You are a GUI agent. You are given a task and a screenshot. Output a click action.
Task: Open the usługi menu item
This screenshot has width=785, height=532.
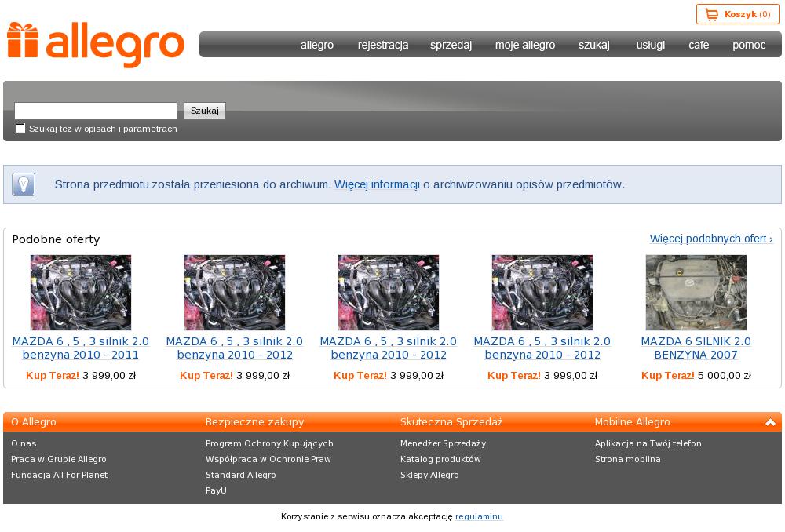650,45
